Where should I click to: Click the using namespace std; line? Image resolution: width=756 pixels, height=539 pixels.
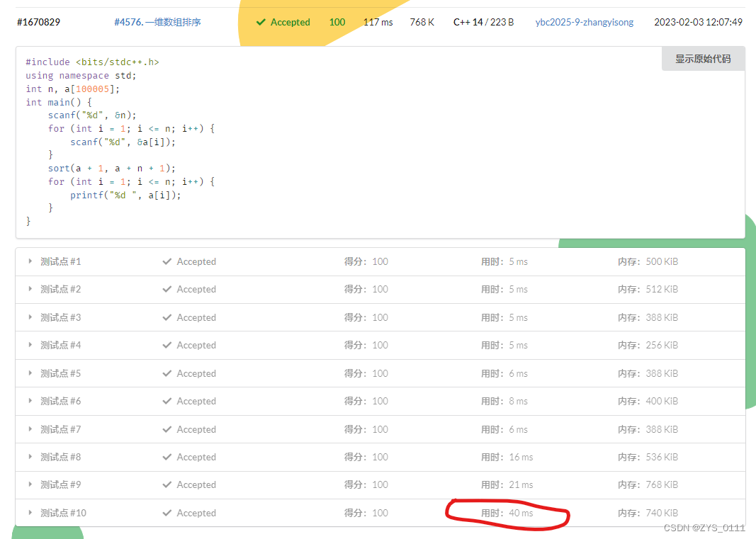(x=81, y=75)
